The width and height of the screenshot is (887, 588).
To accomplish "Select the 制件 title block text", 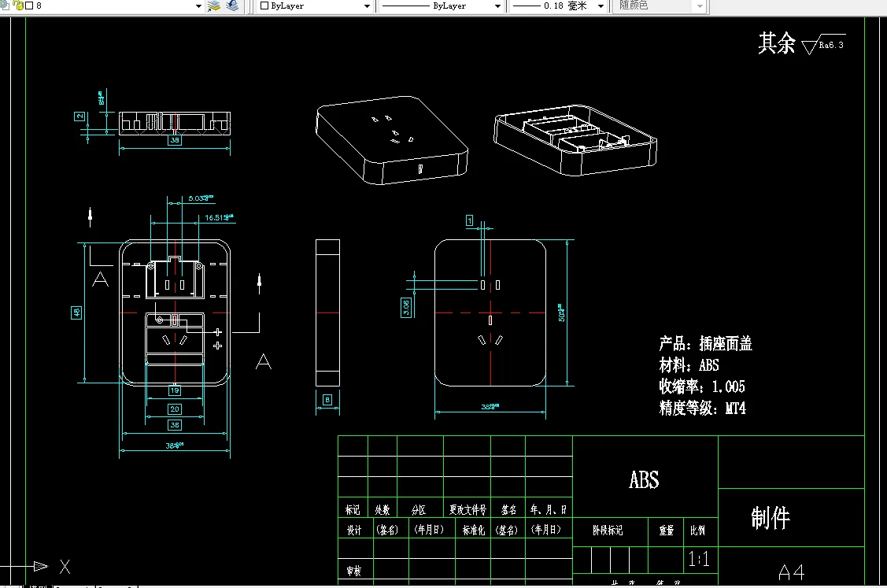I will click(x=771, y=518).
